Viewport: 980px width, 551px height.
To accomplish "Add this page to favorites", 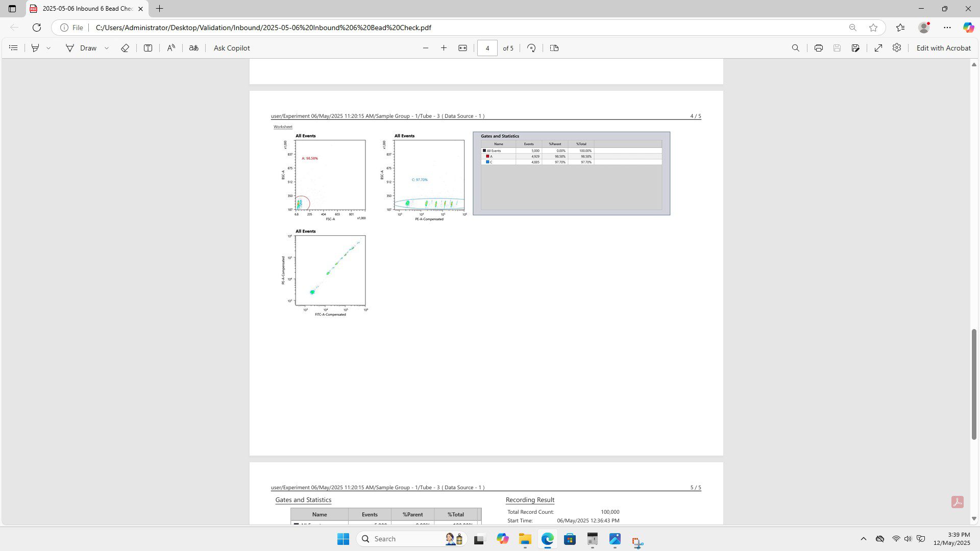I will (873, 28).
